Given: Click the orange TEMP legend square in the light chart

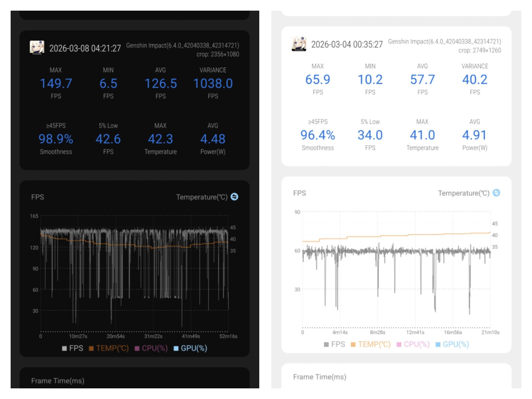Looking at the screenshot, I should [x=353, y=344].
